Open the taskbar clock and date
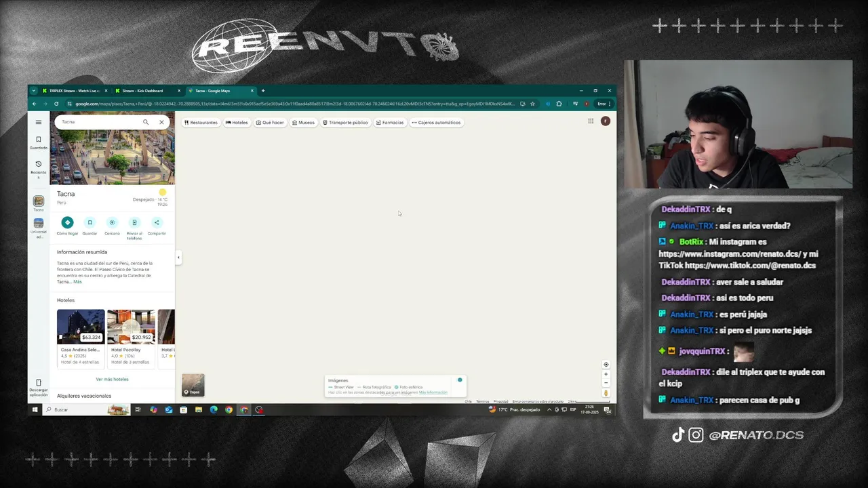 pos(590,409)
